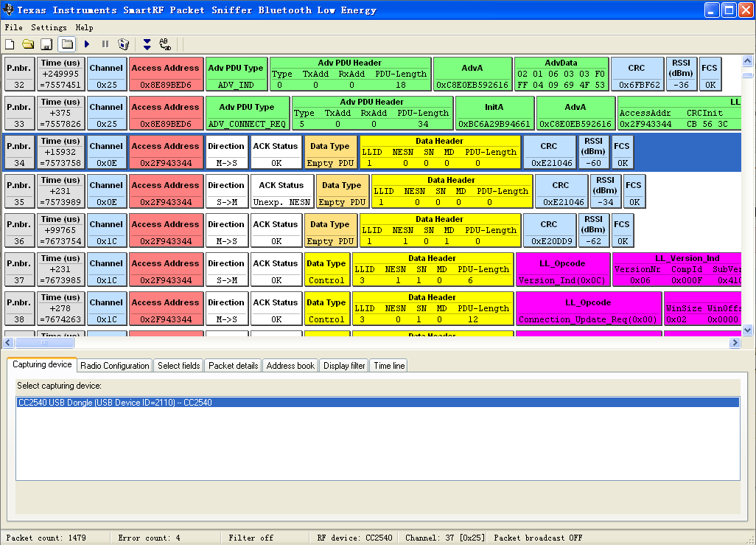Click the RF device: CC2540 status entry

354,538
